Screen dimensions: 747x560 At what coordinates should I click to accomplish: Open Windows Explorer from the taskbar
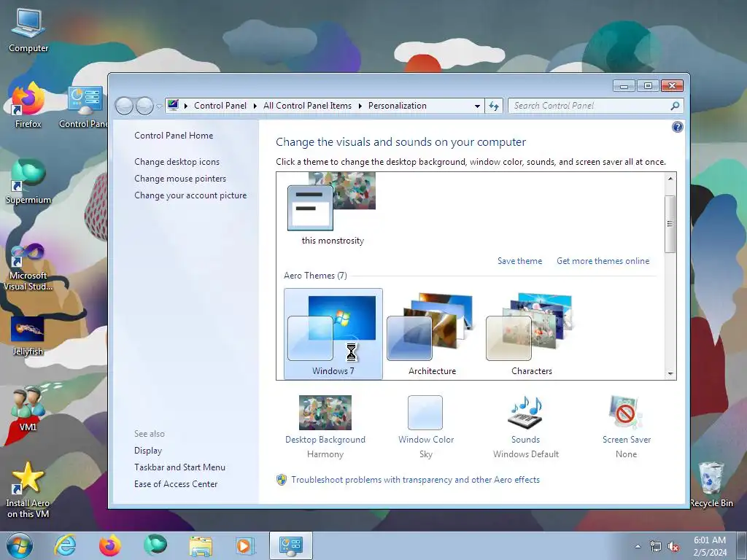[201, 546]
